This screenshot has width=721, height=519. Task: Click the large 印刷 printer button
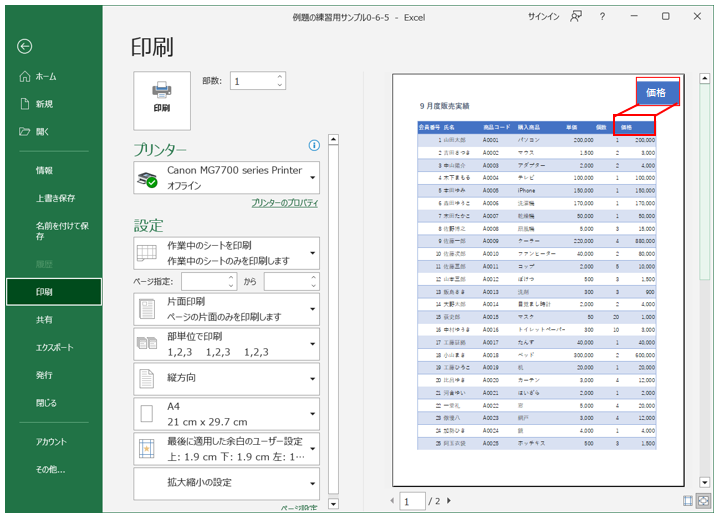(161, 95)
